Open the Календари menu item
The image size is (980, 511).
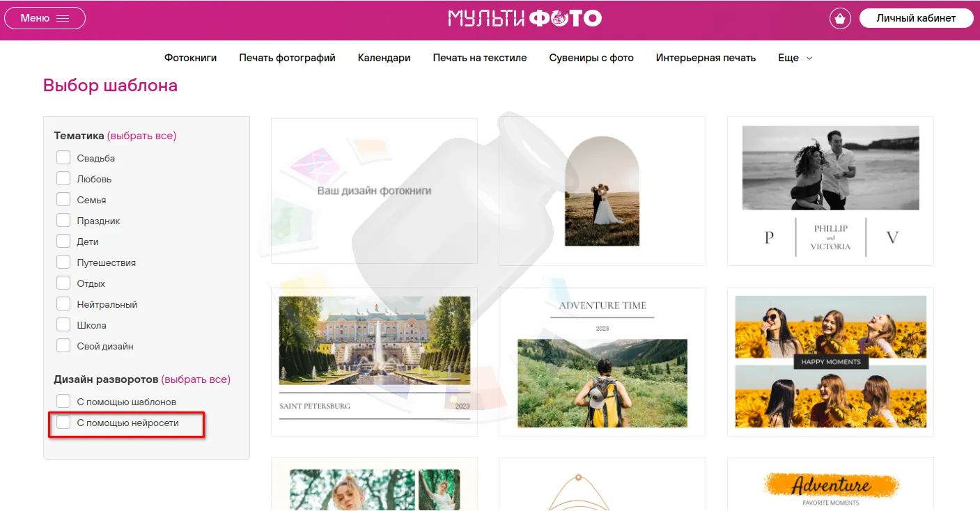pyautogui.click(x=384, y=58)
